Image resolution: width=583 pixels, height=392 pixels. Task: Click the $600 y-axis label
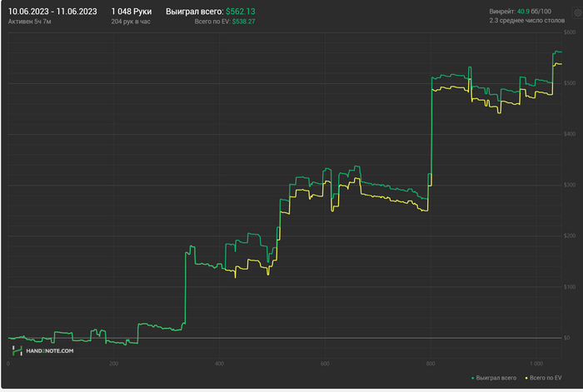[570, 32]
